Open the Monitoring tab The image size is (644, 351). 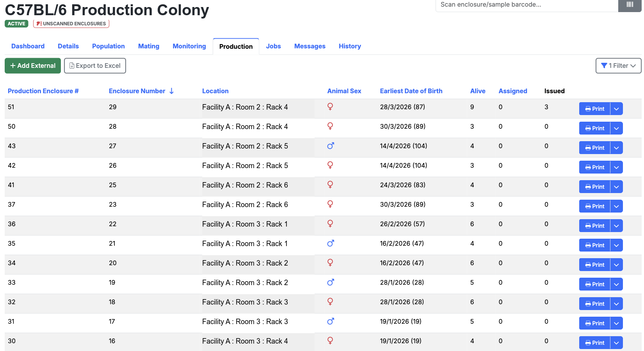coord(189,46)
